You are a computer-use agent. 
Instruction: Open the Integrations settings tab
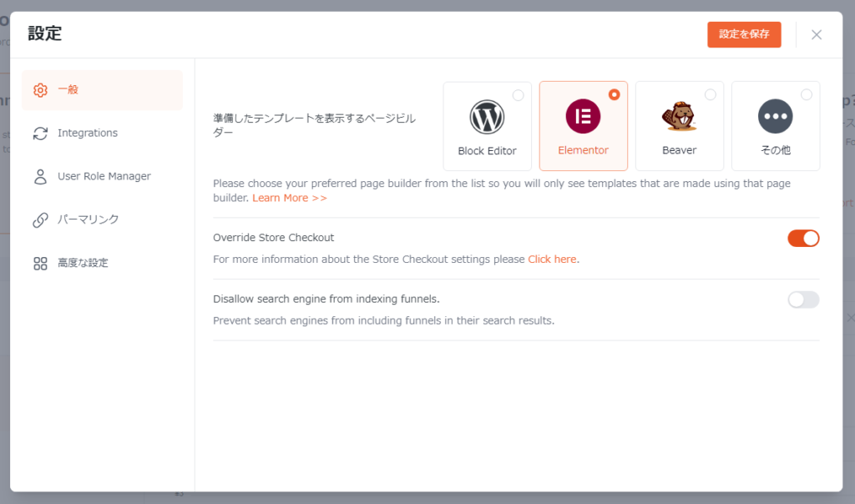(x=102, y=133)
